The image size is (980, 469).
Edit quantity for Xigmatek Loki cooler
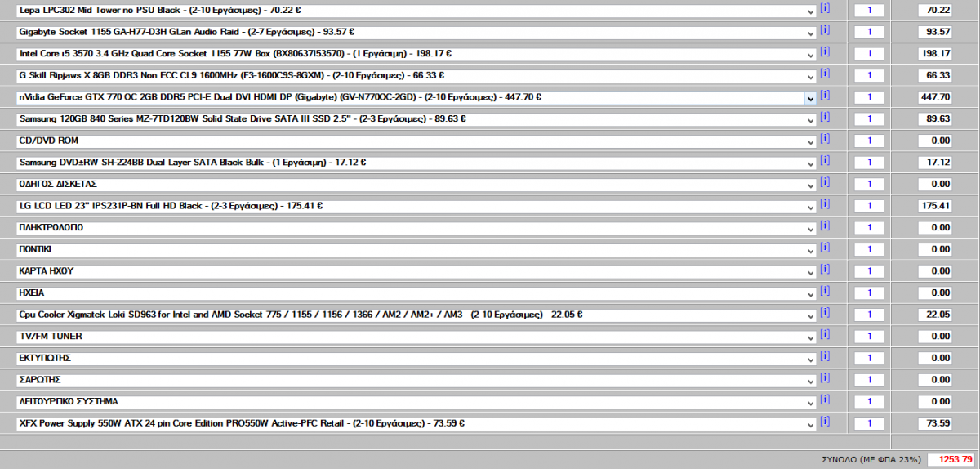pos(869,315)
